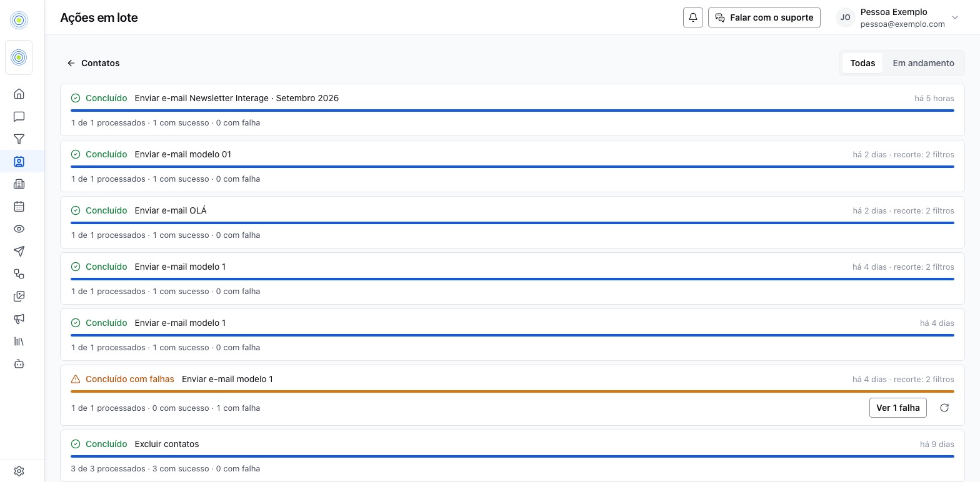Click the paper plane send icon
This screenshot has height=482, width=980.
(x=19, y=251)
